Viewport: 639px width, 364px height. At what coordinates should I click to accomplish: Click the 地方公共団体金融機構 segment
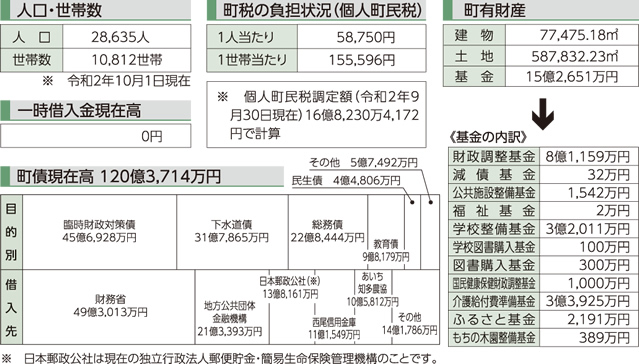[x=231, y=307]
